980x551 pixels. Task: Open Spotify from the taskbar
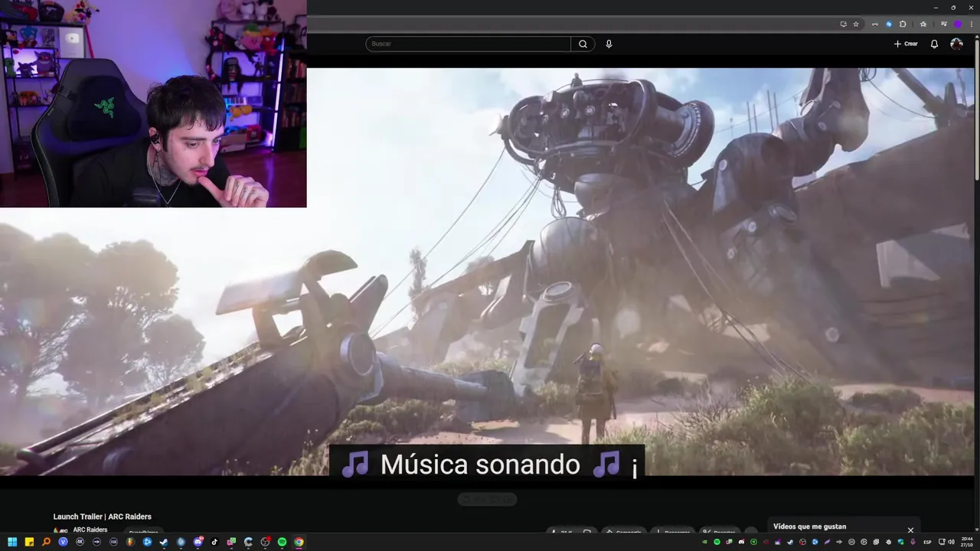282,542
